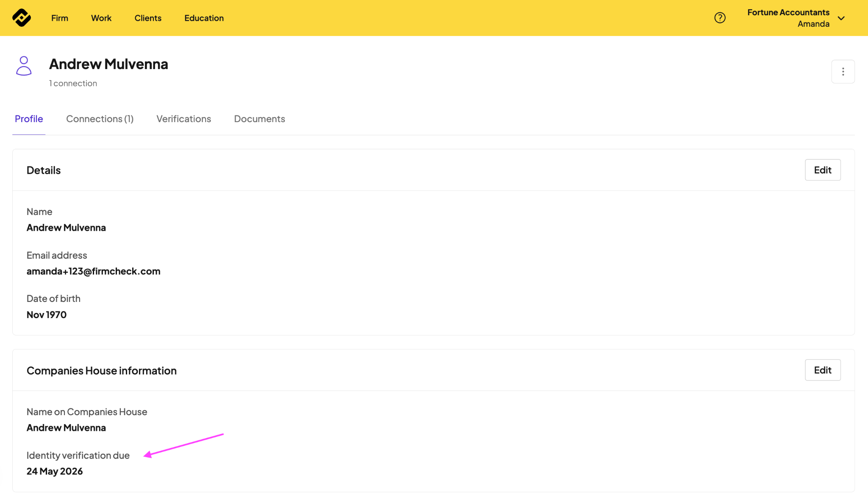The image size is (868, 497).
Task: Click the Andrew Mulvenna page heading
Action: click(x=108, y=64)
